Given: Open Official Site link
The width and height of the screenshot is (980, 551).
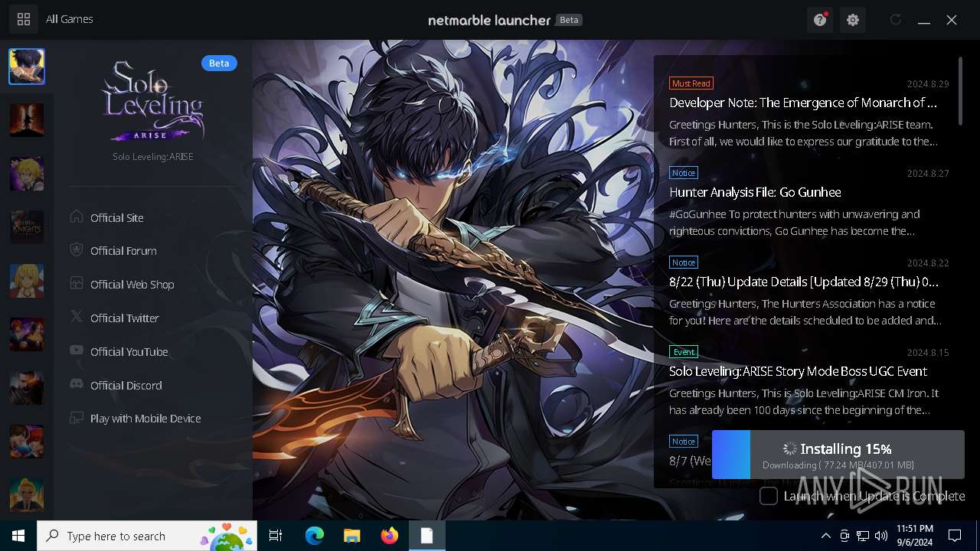Looking at the screenshot, I should (x=117, y=217).
